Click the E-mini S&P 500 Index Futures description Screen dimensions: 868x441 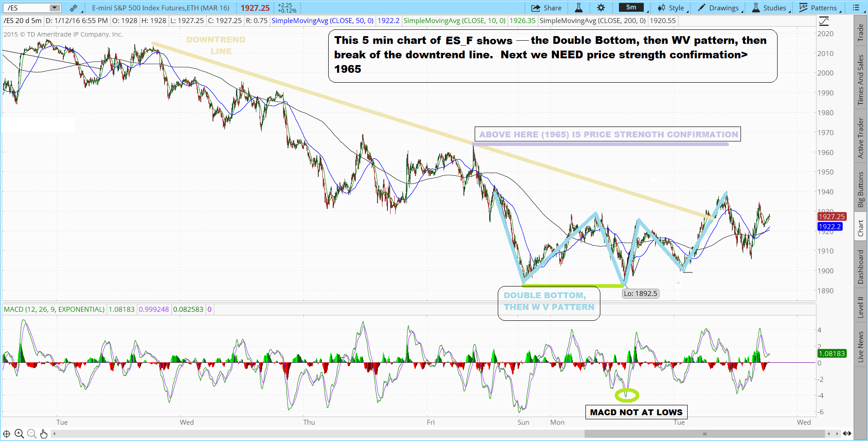pos(160,8)
